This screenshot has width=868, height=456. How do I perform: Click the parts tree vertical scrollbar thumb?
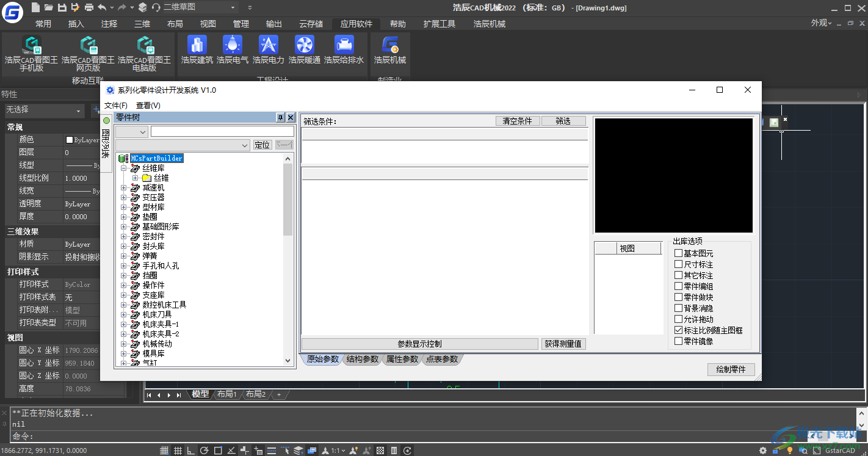(288, 199)
